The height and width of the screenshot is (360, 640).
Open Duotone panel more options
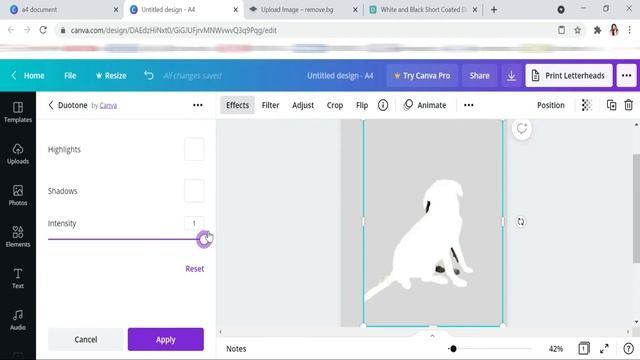(x=198, y=105)
